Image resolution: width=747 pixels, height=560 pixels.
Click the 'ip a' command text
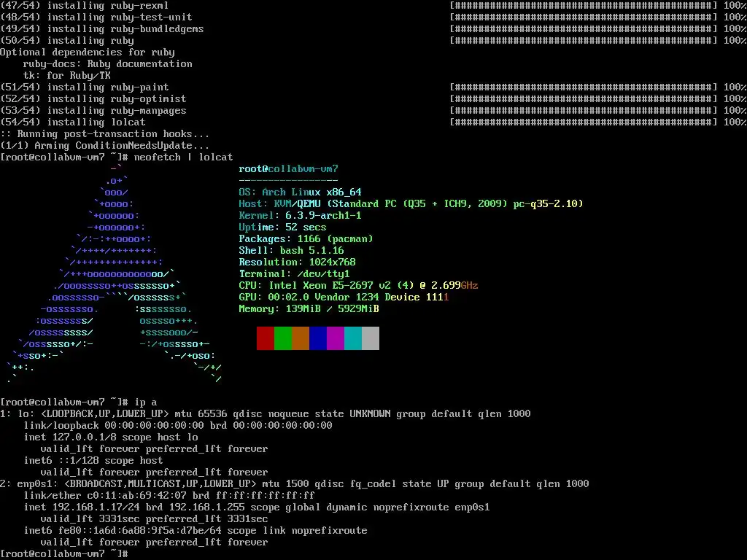click(146, 402)
